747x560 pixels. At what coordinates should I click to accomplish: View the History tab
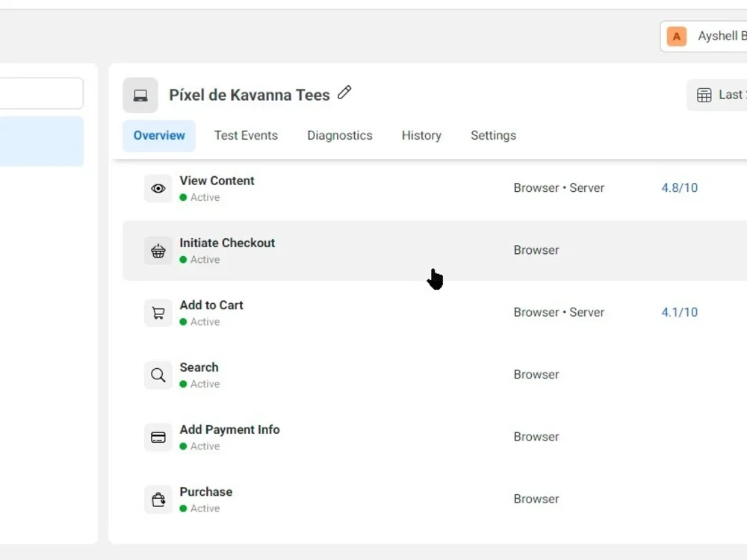[x=421, y=135]
